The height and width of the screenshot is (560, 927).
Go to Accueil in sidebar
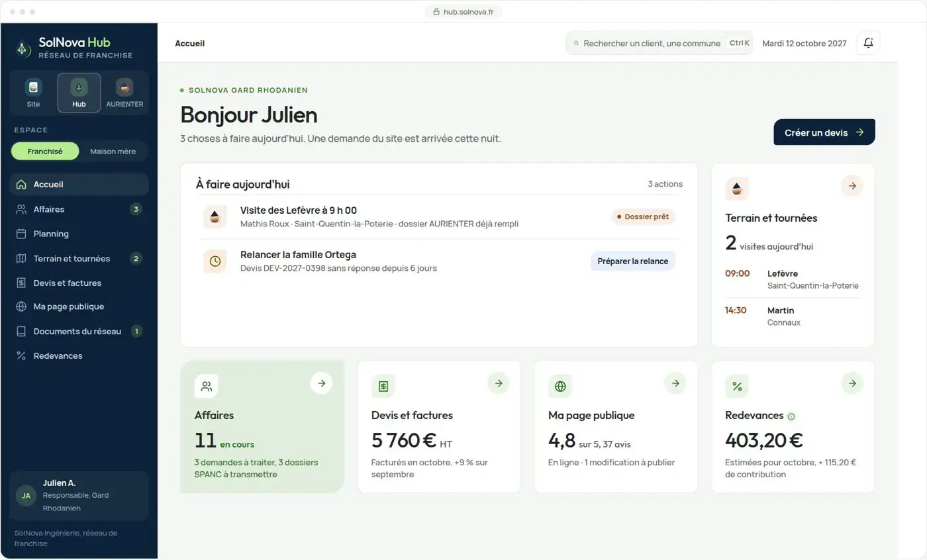pyautogui.click(x=79, y=185)
